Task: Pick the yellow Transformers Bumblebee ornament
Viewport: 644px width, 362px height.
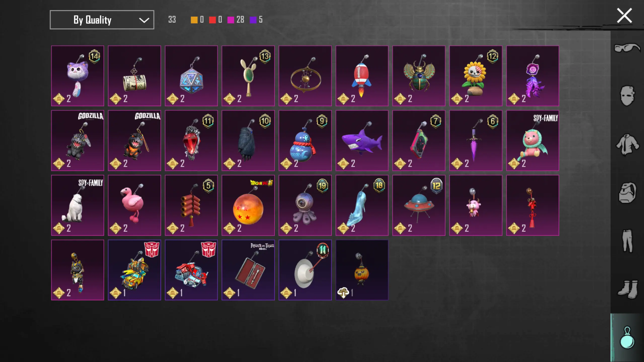Action: click(x=134, y=270)
